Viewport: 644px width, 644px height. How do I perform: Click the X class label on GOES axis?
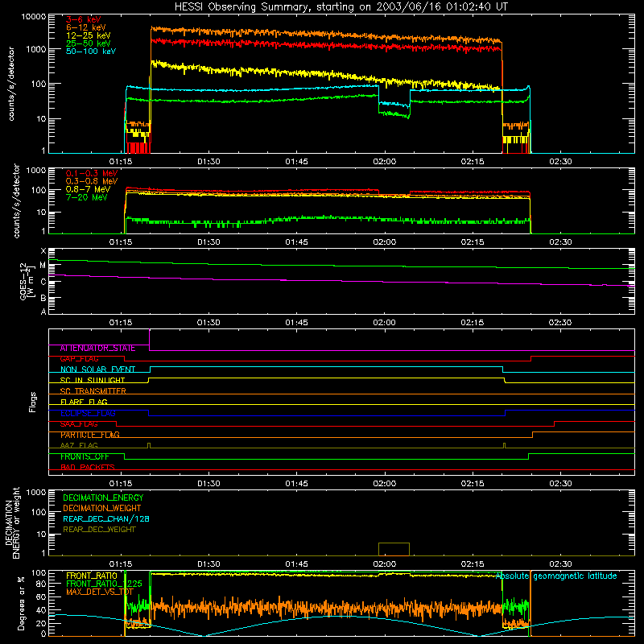point(43,251)
